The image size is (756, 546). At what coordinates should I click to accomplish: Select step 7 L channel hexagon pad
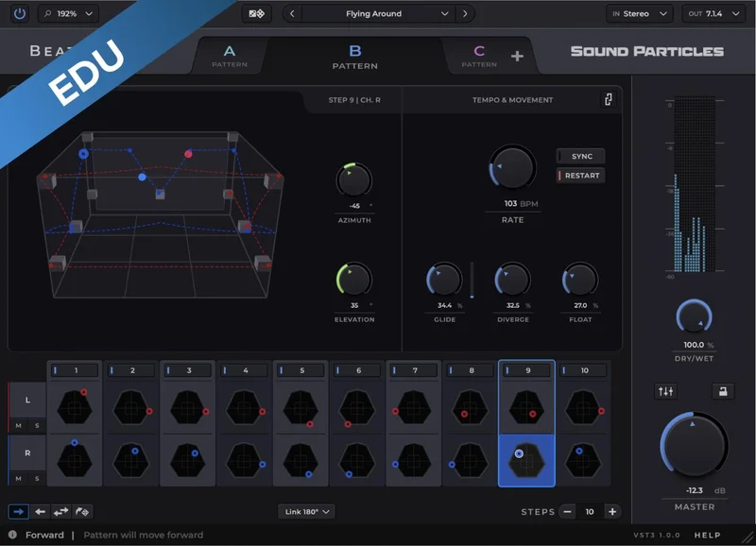(414, 408)
